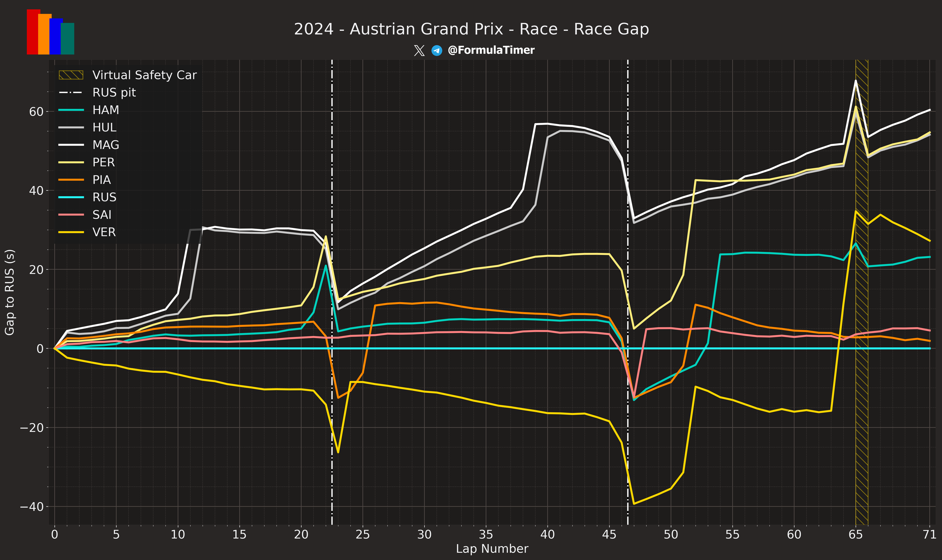Click the '40' tick on the gap y-axis
The height and width of the screenshot is (560, 942).
click(37, 191)
